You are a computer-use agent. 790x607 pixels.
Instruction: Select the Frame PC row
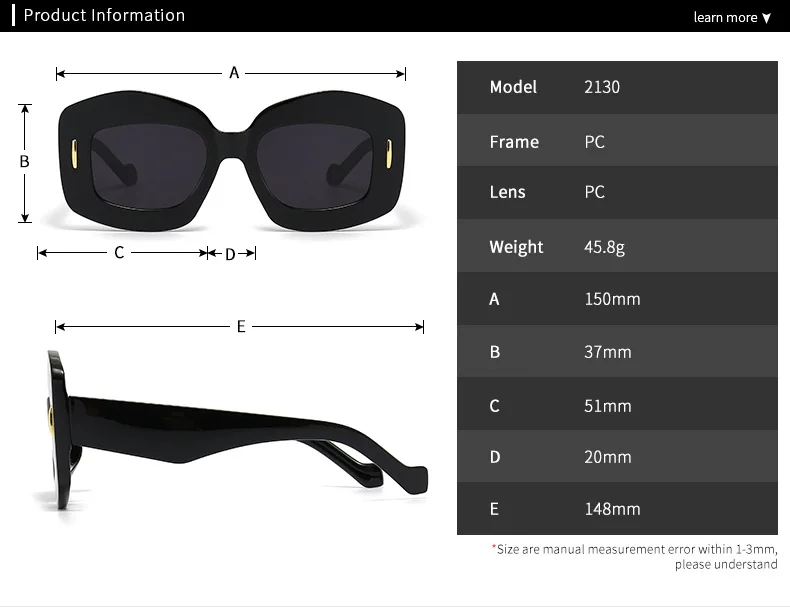[x=617, y=141]
